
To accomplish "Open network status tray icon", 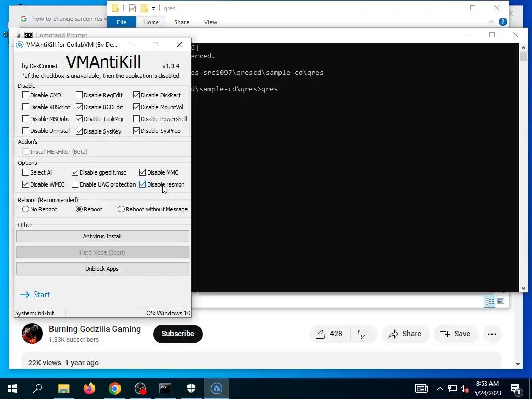I will coord(452,389).
